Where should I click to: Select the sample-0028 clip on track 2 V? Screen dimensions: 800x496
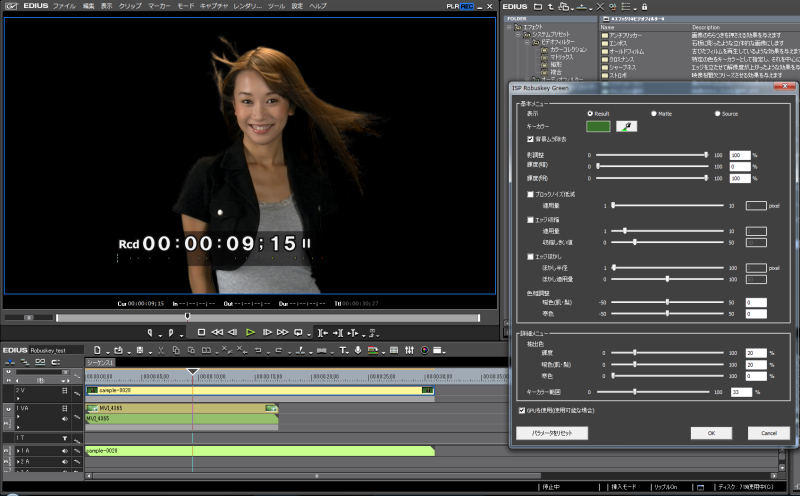260,390
